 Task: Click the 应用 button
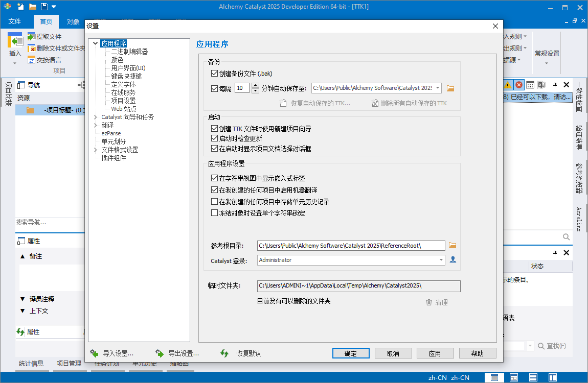click(435, 353)
